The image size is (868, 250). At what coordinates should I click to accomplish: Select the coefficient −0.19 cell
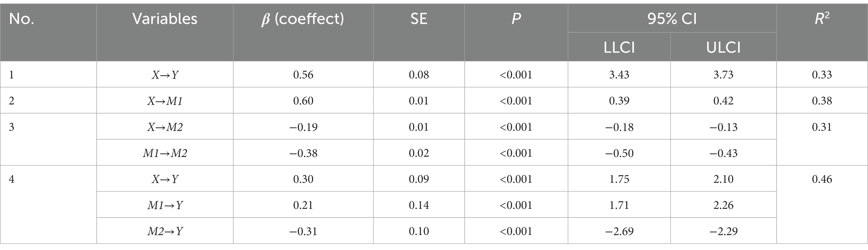pos(303,127)
